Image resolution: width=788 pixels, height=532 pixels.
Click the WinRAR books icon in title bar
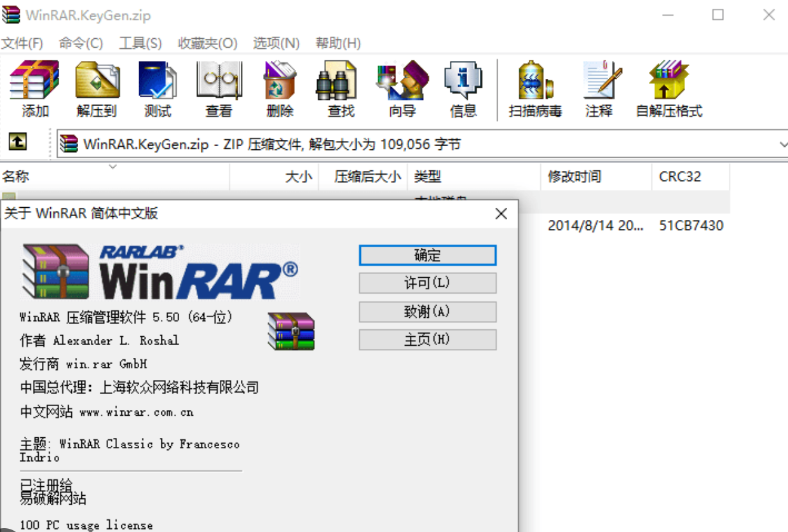coord(11,15)
